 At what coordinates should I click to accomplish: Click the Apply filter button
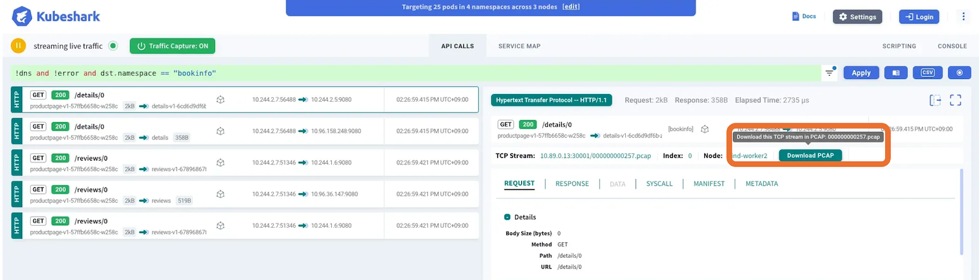tap(861, 73)
